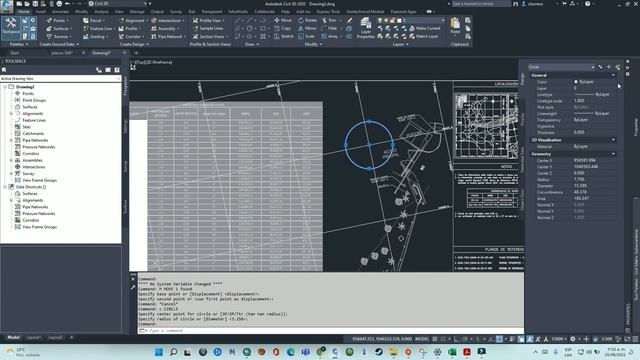This screenshot has height=360, width=640.
Task: Toggle MODEL space button in status bar
Action: (x=422, y=339)
